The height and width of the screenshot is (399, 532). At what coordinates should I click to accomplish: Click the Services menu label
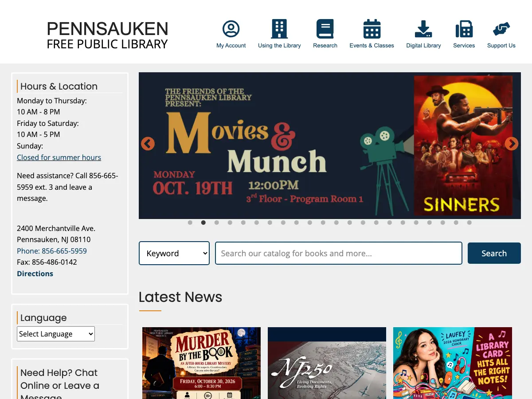point(464,46)
